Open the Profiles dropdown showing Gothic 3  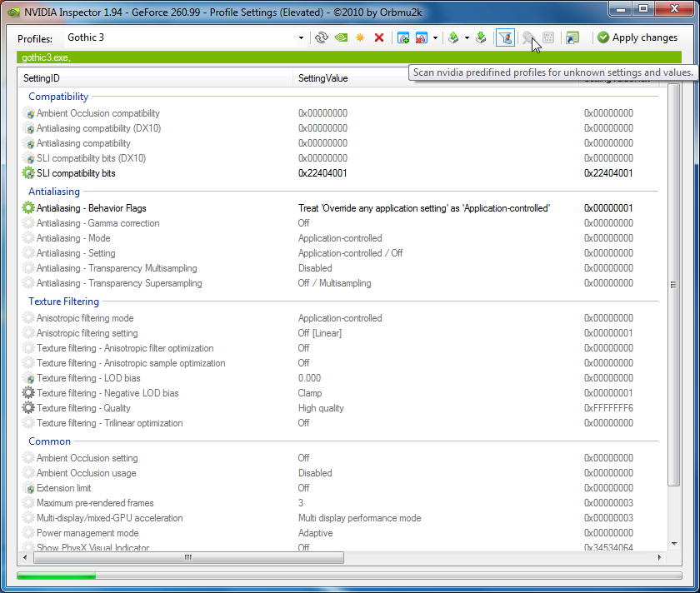pos(185,37)
